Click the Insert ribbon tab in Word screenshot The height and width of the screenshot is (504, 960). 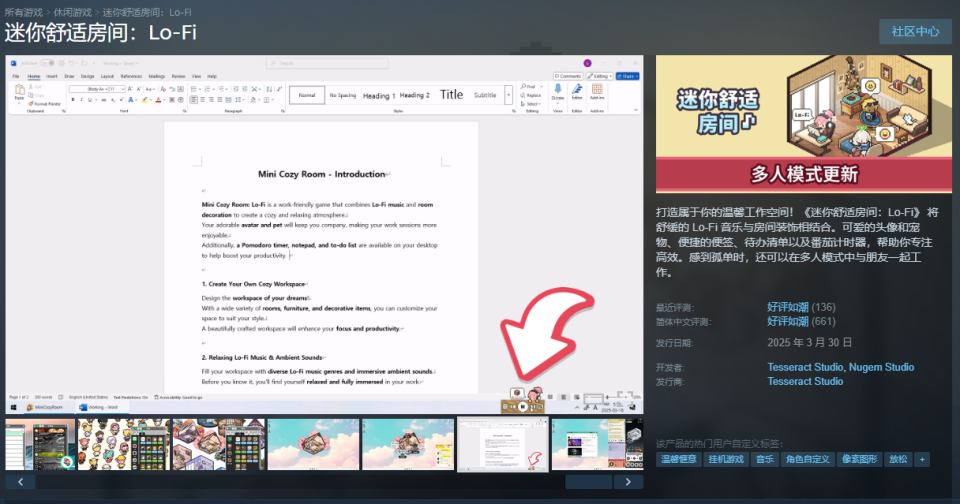[52, 77]
